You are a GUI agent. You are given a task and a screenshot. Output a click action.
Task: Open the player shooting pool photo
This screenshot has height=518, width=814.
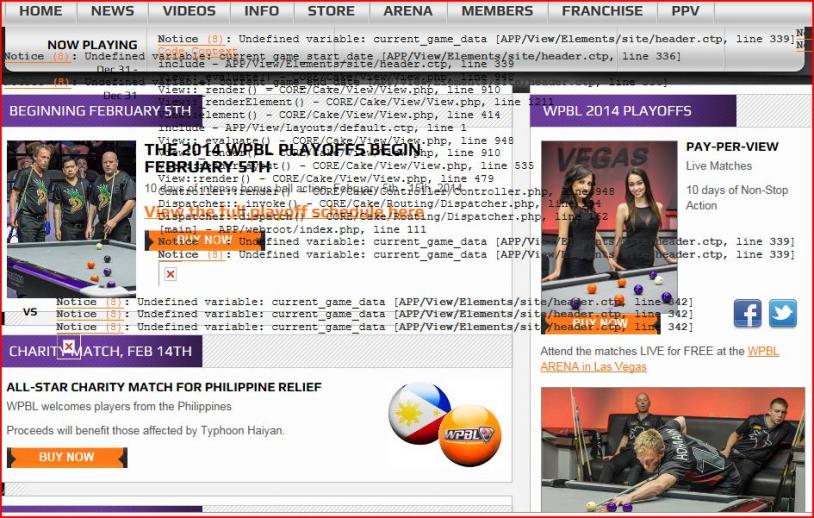point(673,449)
